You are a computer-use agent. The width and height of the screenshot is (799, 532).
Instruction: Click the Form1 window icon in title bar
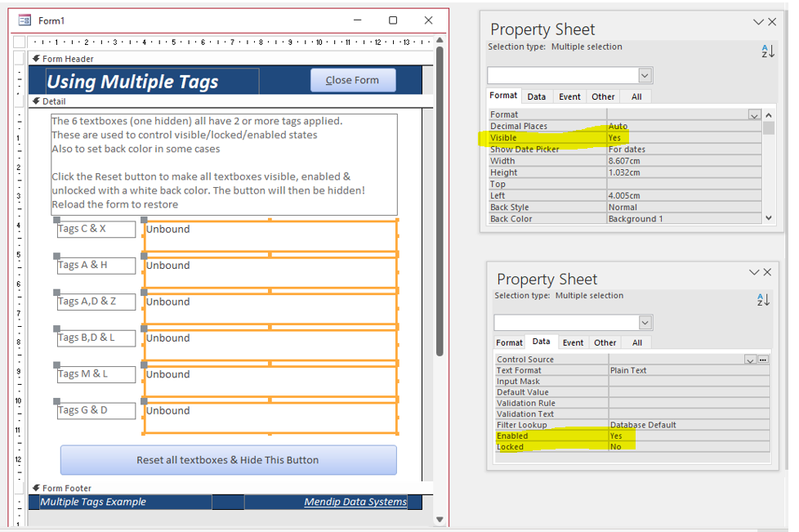click(x=25, y=20)
